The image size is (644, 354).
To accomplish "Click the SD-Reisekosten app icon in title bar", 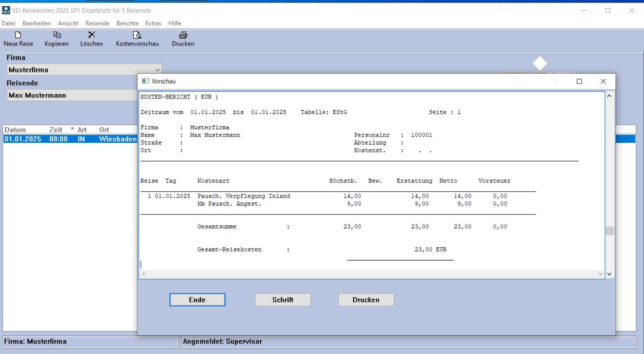I will [6, 10].
